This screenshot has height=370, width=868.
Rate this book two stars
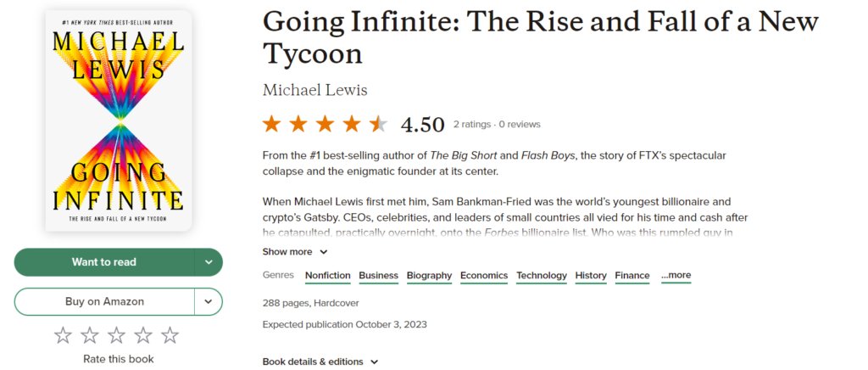pyautogui.click(x=90, y=335)
